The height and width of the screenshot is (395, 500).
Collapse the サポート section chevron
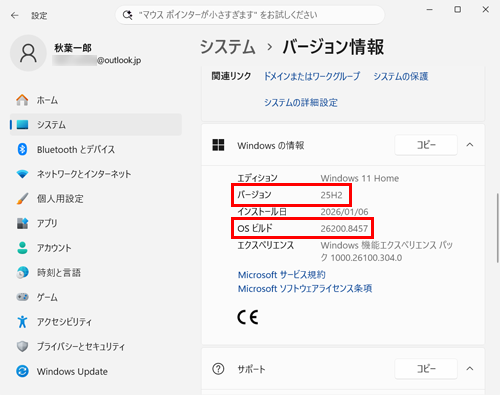click(x=470, y=369)
